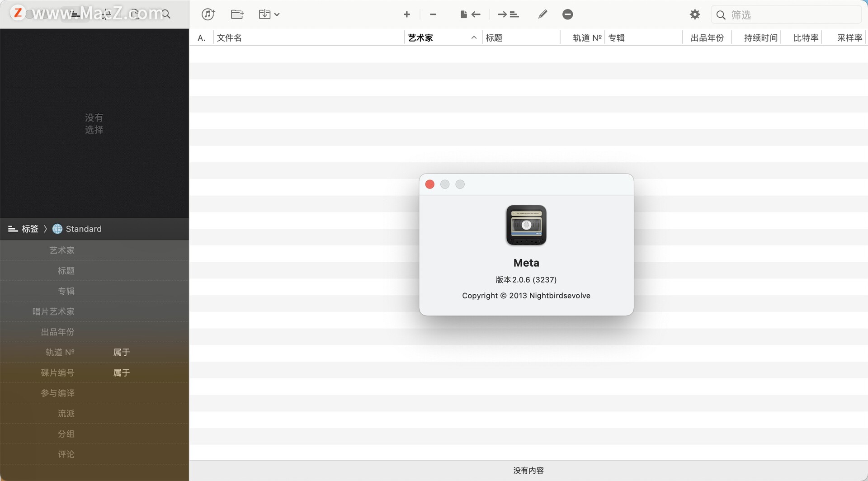Screen dimensions: 868x481
Task: Click the 标题 field in sidebar
Action: tap(94, 271)
